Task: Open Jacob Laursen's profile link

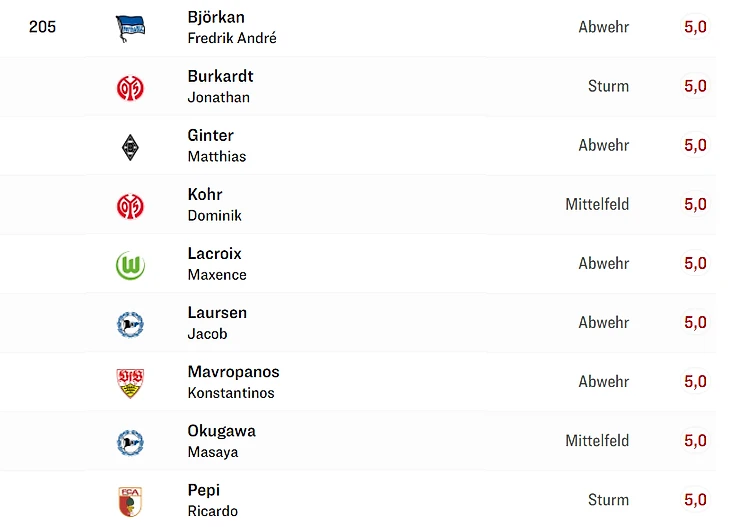Action: coord(216,322)
